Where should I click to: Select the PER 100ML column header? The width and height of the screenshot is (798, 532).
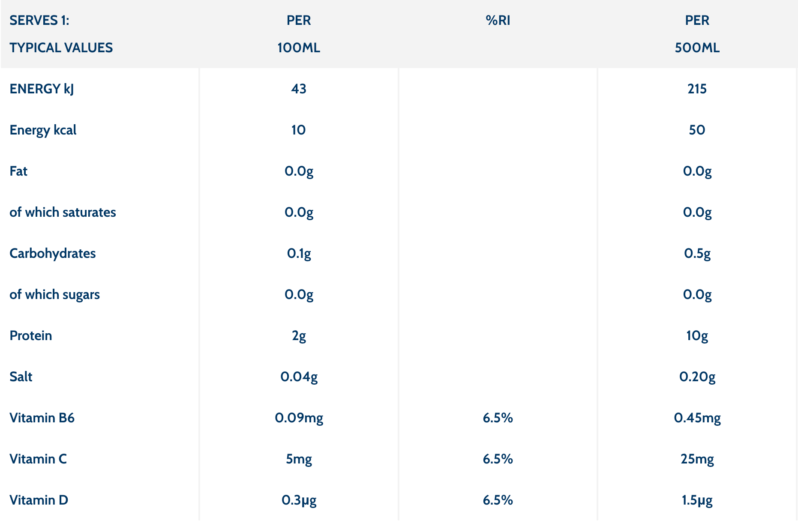[x=299, y=34]
